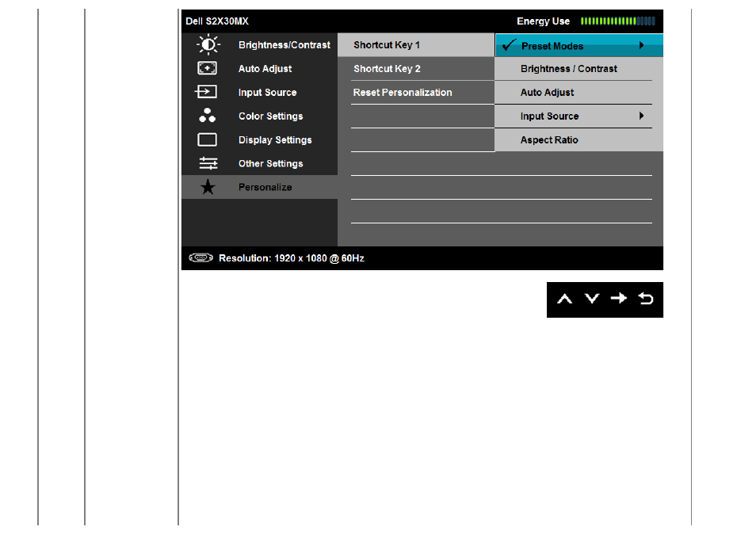Choose Preset Modes shortcut option
The image size is (756, 534).
(579, 45)
